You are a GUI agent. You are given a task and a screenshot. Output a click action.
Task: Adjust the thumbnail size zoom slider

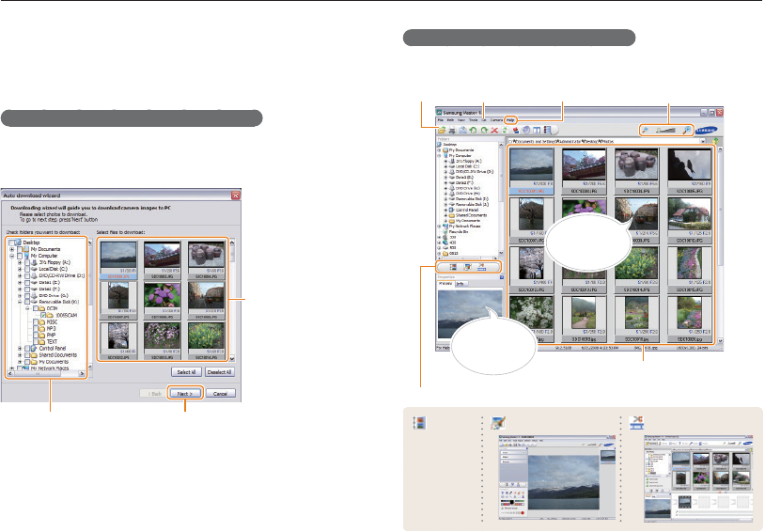click(x=665, y=131)
